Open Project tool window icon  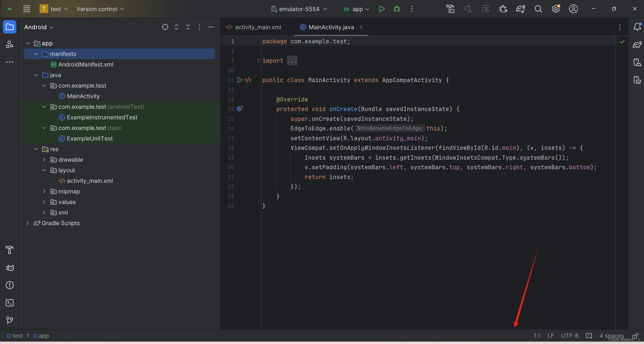coord(10,27)
